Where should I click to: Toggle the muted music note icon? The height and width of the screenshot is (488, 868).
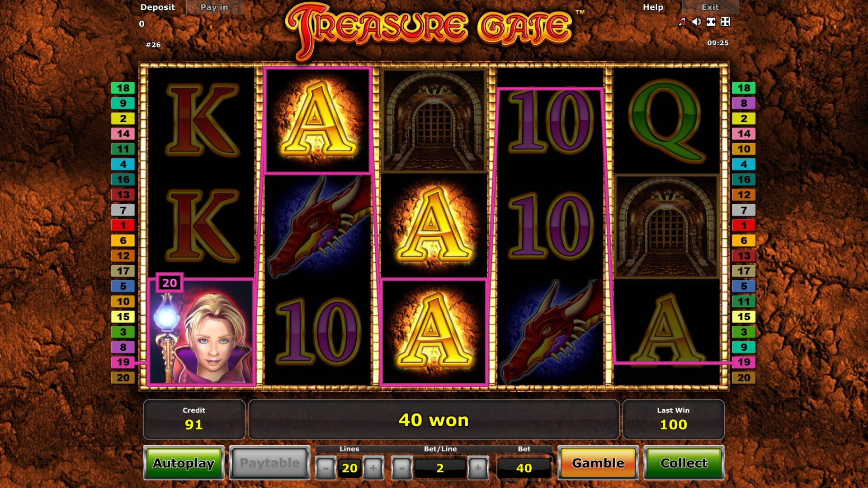click(x=682, y=22)
